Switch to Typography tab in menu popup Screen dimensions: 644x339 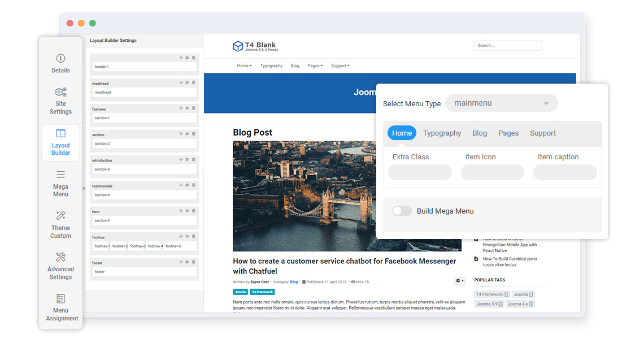(442, 133)
